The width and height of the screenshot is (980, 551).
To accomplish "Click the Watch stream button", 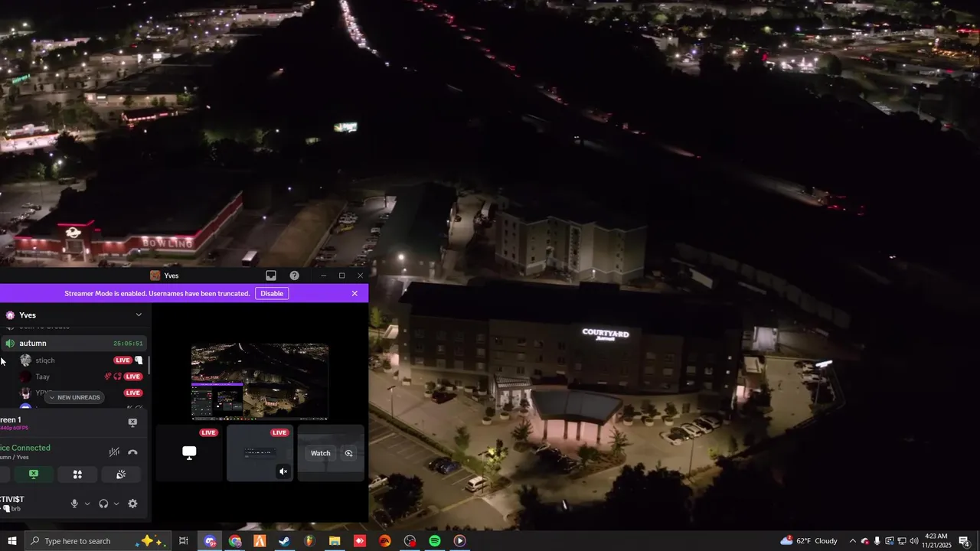I will 320,453.
